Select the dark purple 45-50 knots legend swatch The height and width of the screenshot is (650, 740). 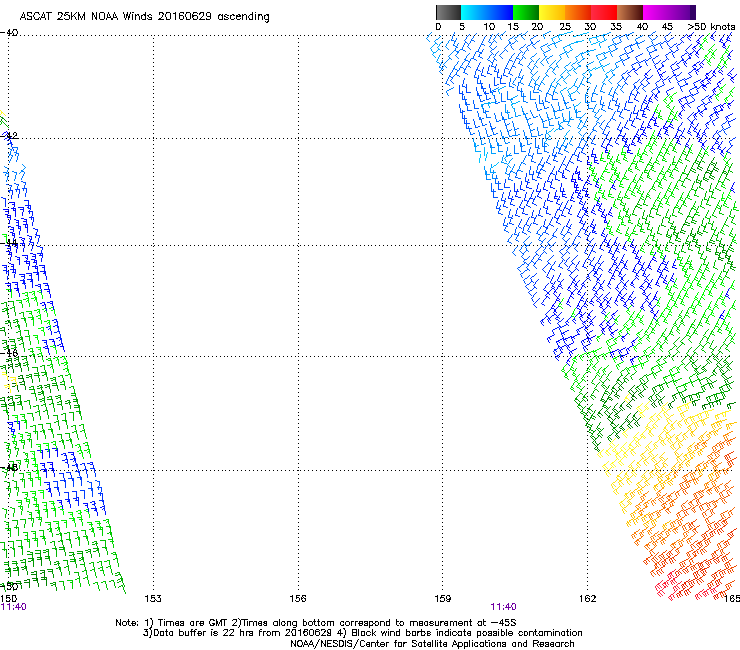(x=682, y=12)
